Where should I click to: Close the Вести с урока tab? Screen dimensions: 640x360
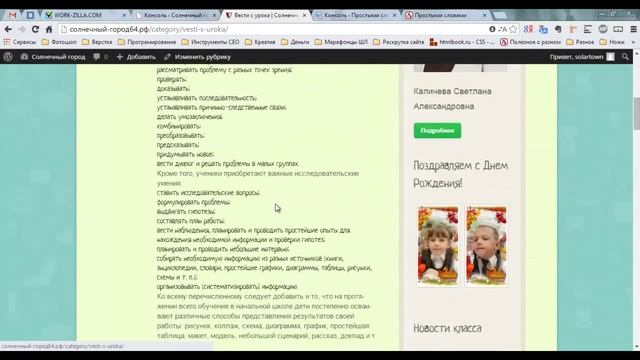(x=304, y=15)
